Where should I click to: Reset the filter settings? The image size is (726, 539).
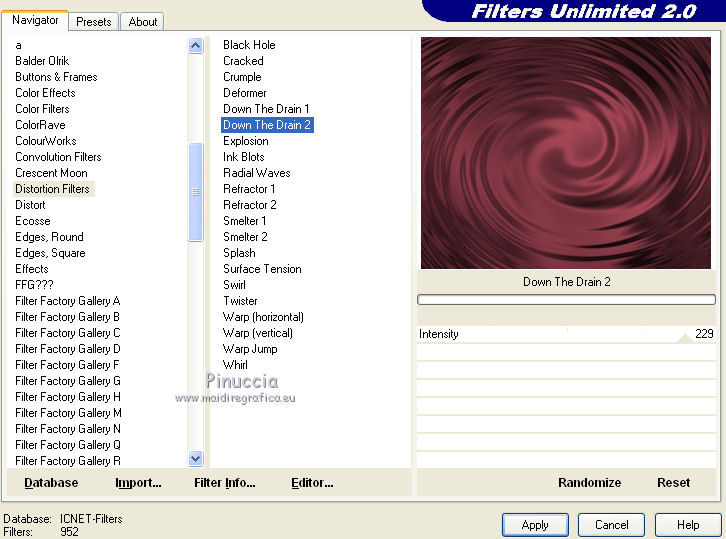[673, 483]
